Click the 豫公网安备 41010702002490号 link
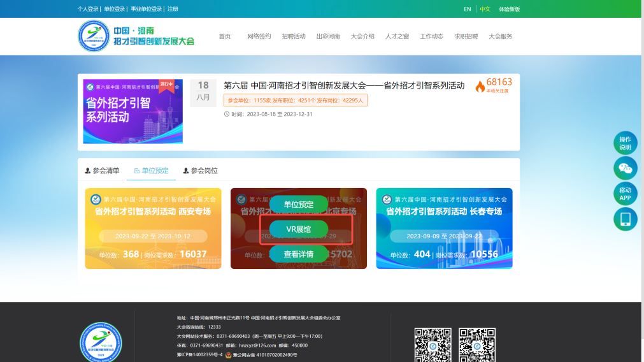The height and width of the screenshot is (362, 644). pyautogui.click(x=265, y=355)
